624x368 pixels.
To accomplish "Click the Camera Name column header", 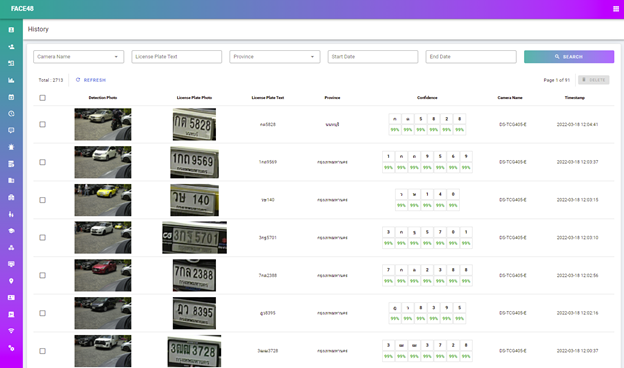I will pos(510,97).
